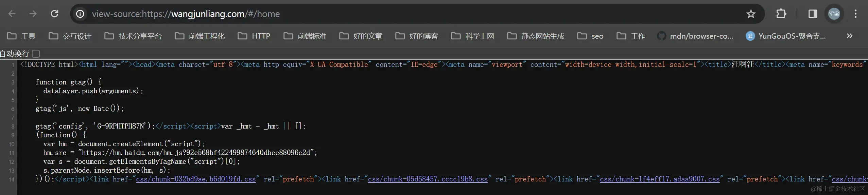Open the HTTP bookmark folder
This screenshot has width=868, height=195.
tap(254, 36)
